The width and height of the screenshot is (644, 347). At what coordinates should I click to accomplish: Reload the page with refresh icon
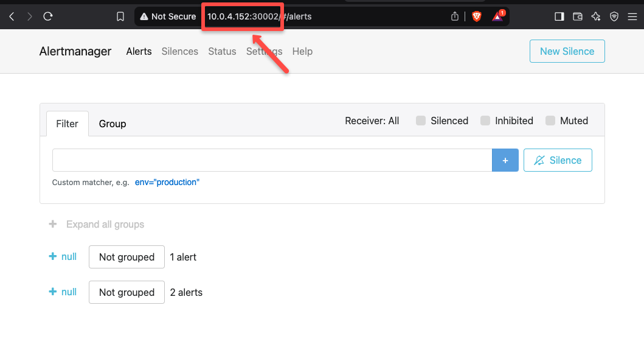48,16
